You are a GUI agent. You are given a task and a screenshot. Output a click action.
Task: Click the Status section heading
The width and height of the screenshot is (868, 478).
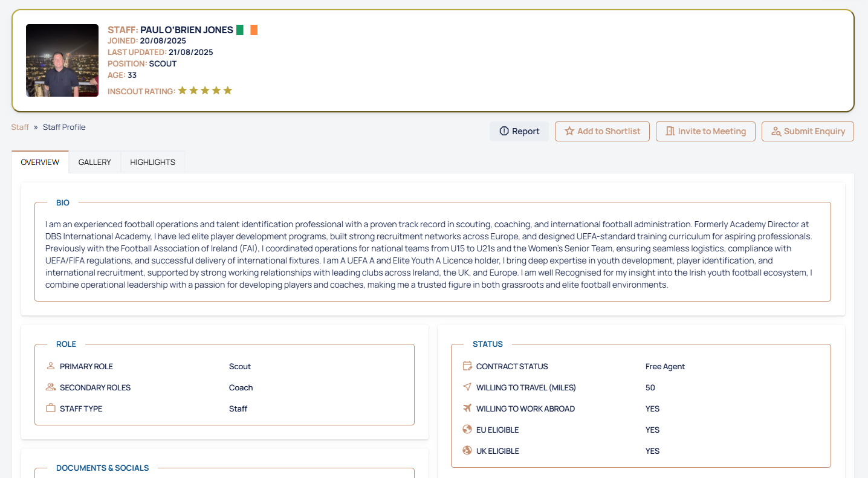pyautogui.click(x=488, y=344)
